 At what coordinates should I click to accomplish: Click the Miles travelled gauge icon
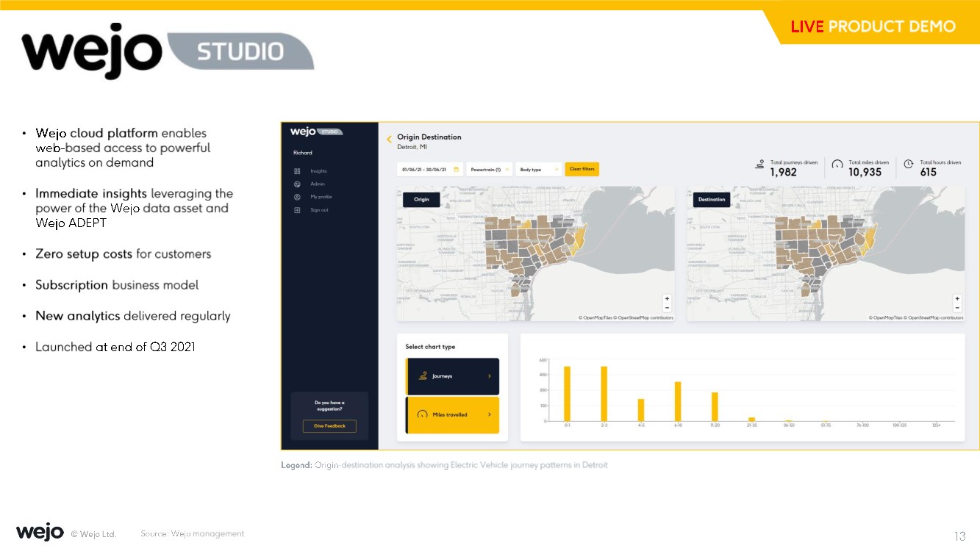point(423,414)
